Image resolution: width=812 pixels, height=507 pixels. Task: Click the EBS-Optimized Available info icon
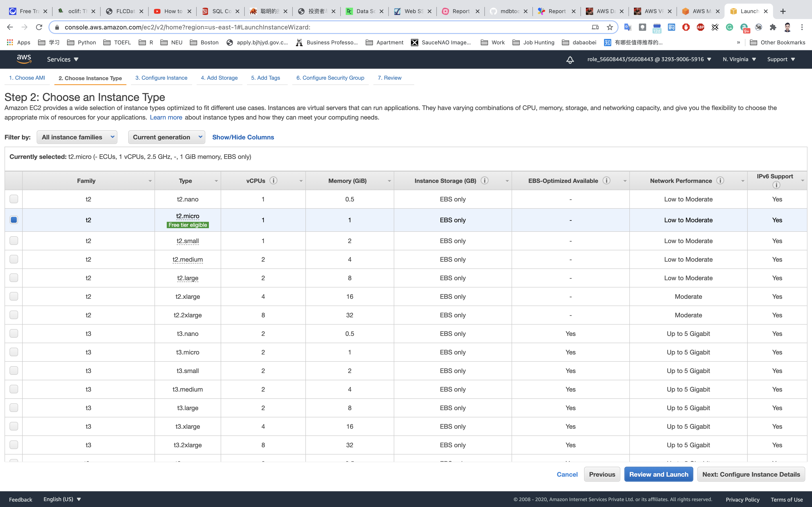pyautogui.click(x=606, y=181)
